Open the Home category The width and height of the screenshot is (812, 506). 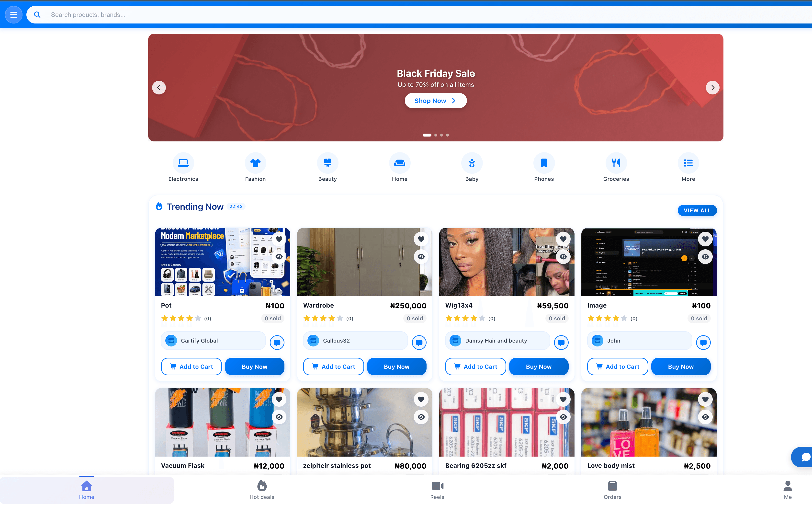coord(400,167)
